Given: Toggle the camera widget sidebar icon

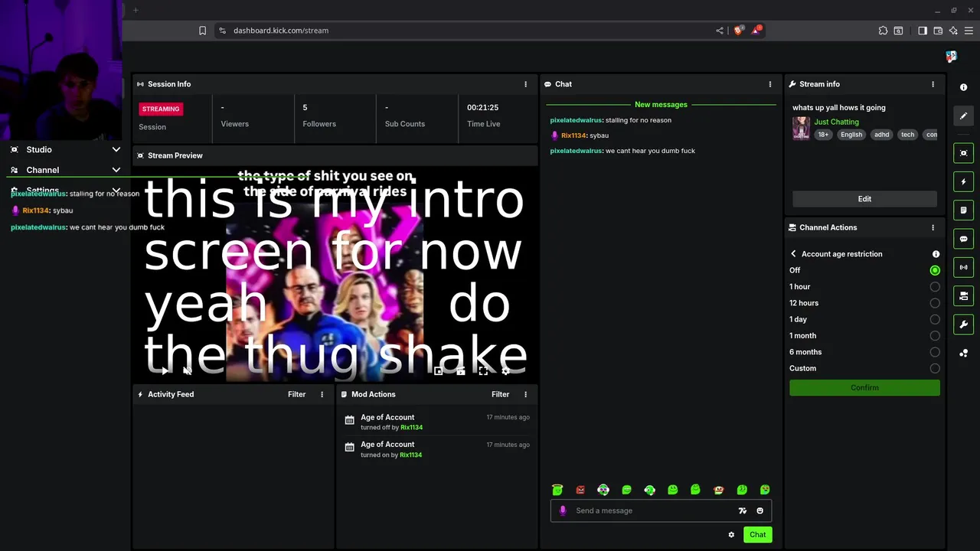Looking at the screenshot, I should click(964, 295).
